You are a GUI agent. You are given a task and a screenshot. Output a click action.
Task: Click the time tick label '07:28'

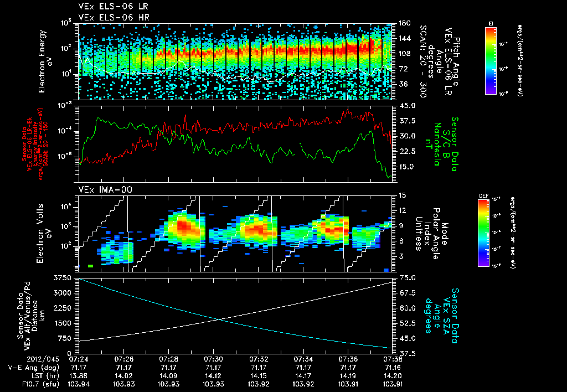(168, 359)
